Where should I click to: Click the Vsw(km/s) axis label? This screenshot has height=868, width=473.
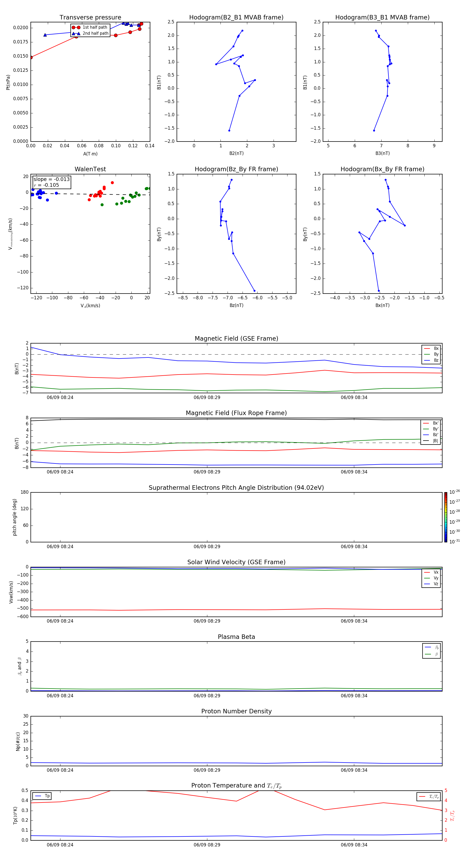pyautogui.click(x=11, y=592)
